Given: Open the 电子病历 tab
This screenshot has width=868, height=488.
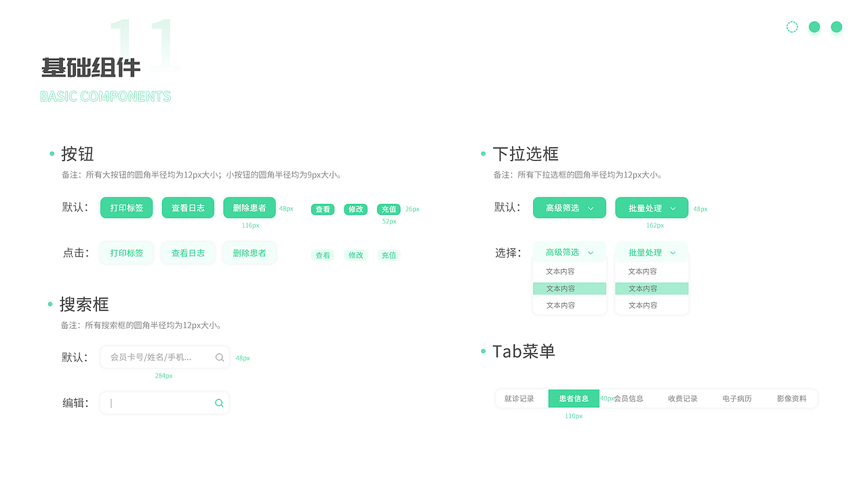Looking at the screenshot, I should tap(737, 399).
